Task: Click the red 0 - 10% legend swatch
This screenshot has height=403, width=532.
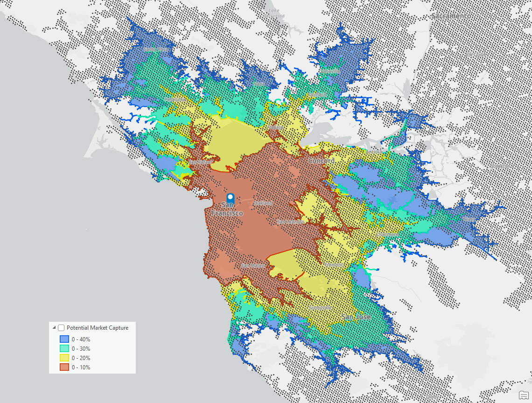Action: coord(64,367)
